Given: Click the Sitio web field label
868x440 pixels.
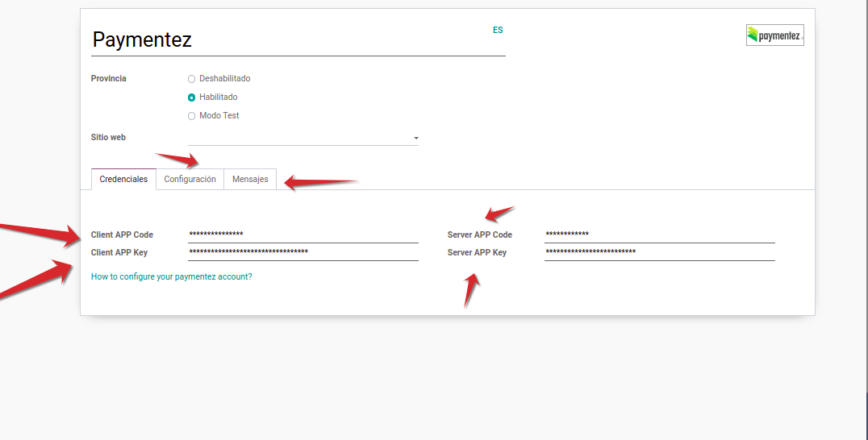Looking at the screenshot, I should tap(108, 138).
